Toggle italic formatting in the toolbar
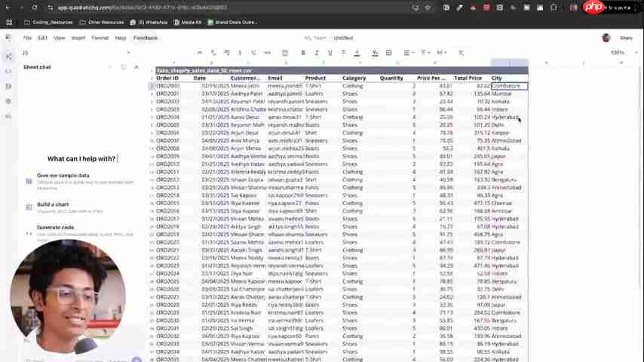The width and height of the screenshot is (644, 362). point(317,53)
